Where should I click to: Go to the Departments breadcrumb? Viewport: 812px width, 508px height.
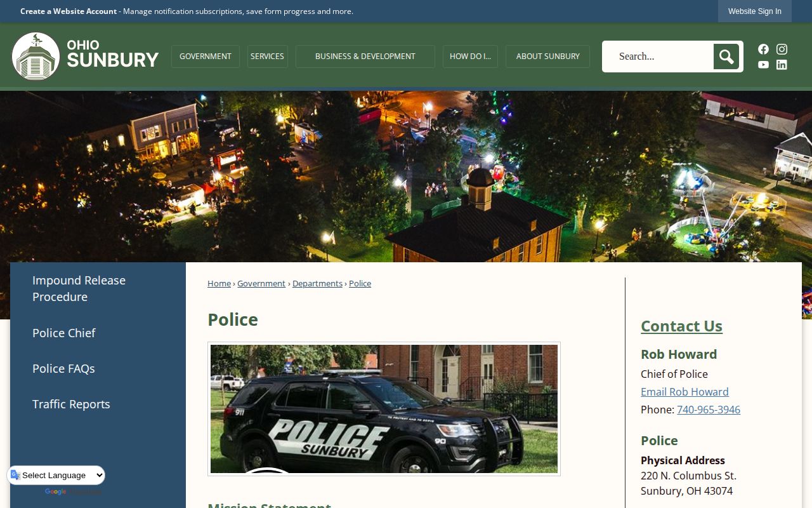[x=317, y=283]
